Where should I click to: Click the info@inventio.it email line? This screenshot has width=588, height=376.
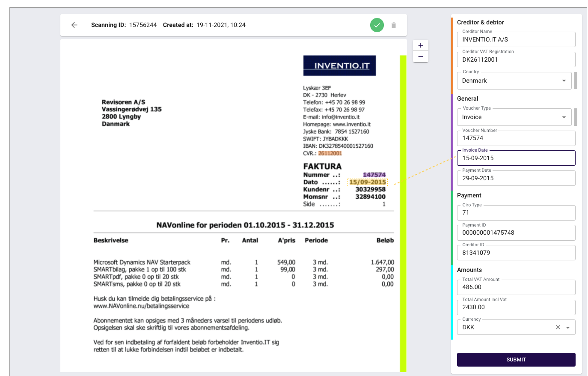tap(331, 117)
